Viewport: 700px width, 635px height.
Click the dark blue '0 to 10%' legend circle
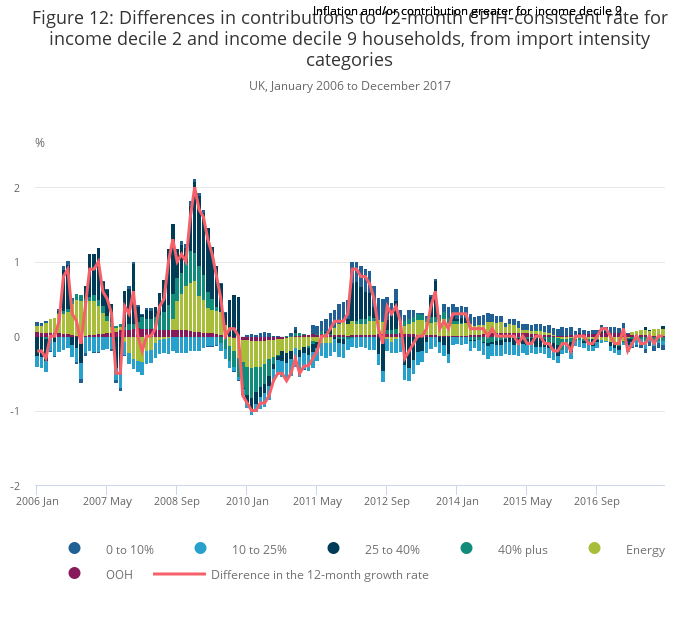74,548
